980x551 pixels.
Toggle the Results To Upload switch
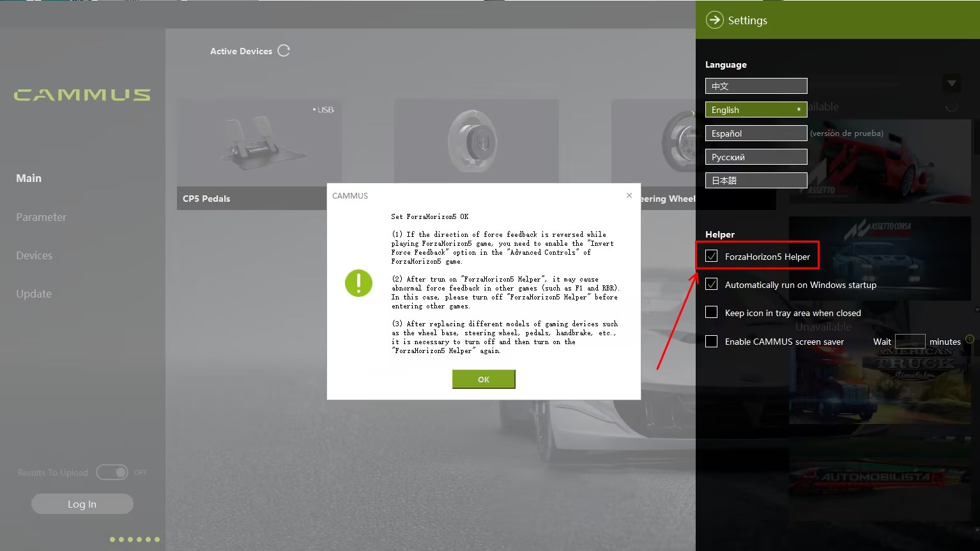pyautogui.click(x=112, y=472)
